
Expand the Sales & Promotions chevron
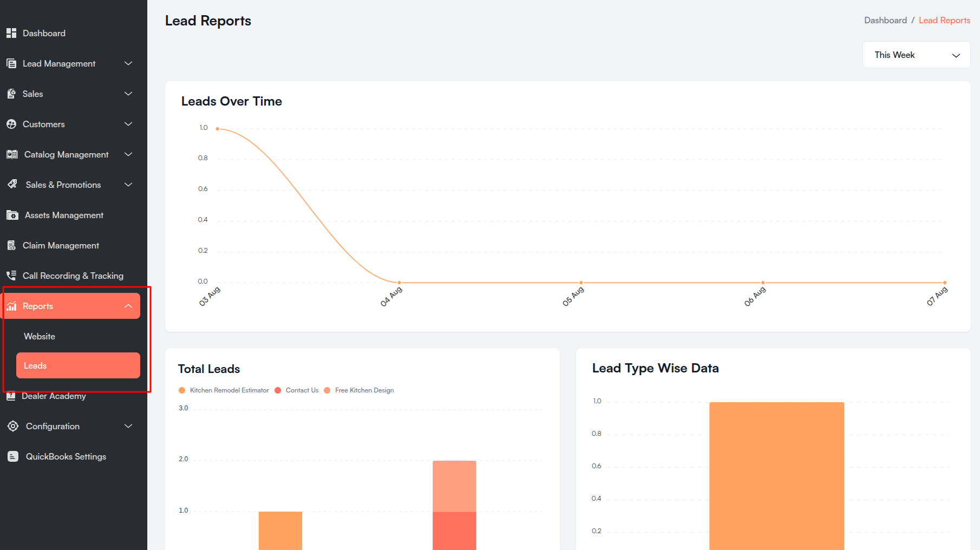click(128, 185)
